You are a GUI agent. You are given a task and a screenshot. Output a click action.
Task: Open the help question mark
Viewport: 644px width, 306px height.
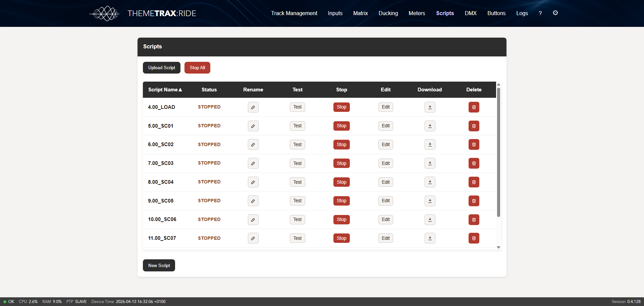click(540, 13)
